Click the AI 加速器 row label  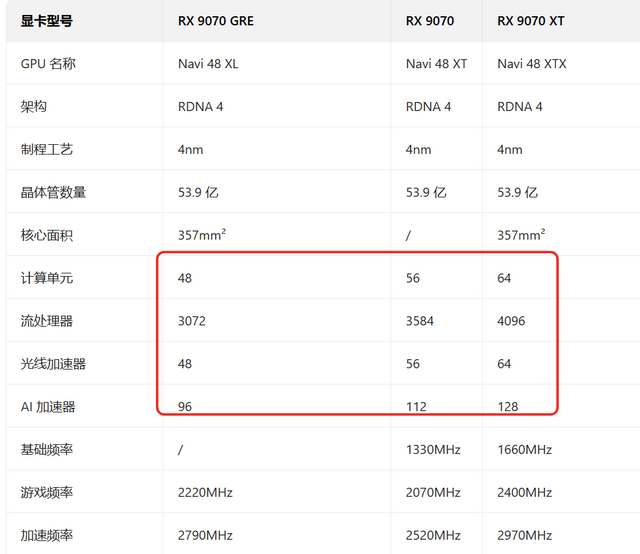click(x=48, y=407)
